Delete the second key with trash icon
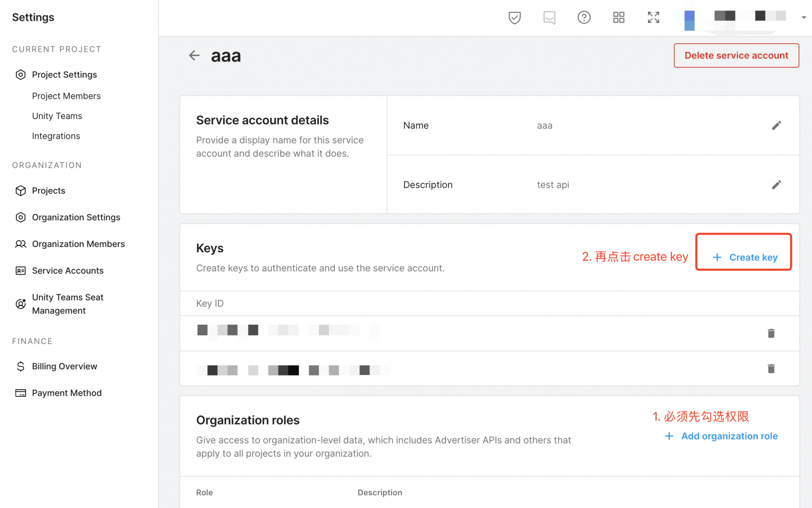 click(771, 369)
